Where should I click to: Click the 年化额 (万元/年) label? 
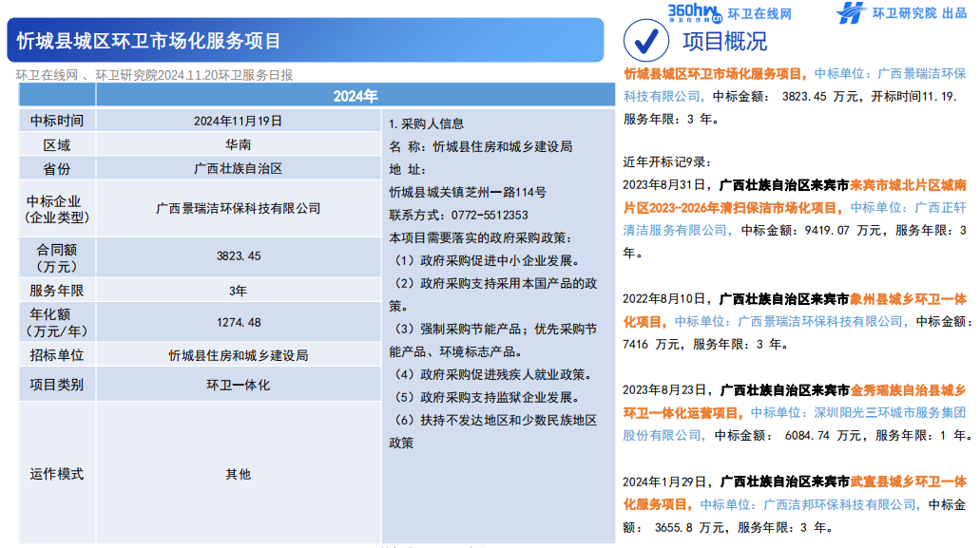(57, 323)
